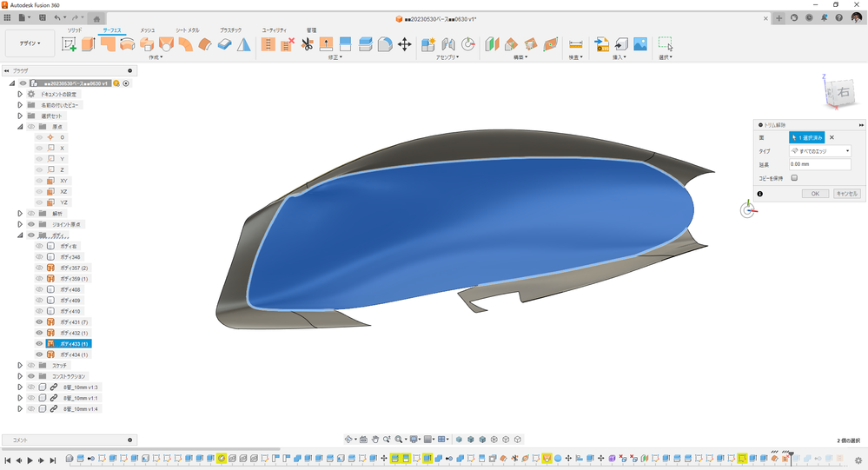
Task: Click the Orbit navigation tool
Action: click(348, 439)
